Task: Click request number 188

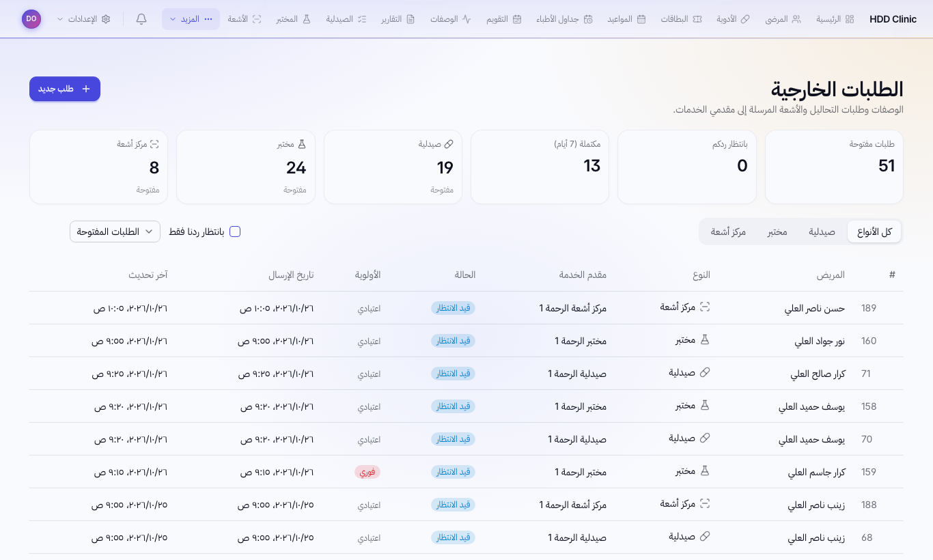Action: pos(869,505)
